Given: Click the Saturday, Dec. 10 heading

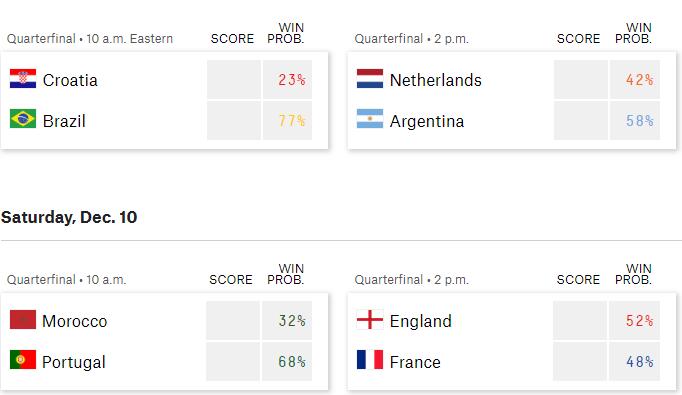Looking at the screenshot, I should 69,217.
